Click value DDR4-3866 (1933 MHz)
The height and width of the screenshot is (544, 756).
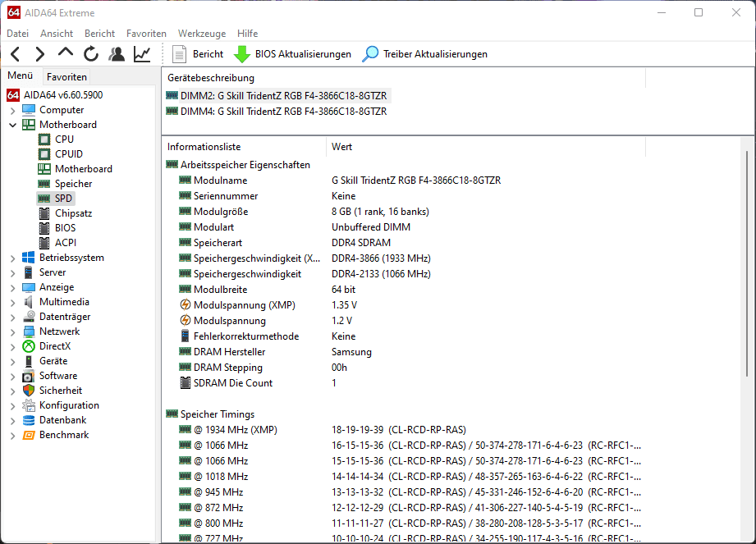tap(381, 258)
